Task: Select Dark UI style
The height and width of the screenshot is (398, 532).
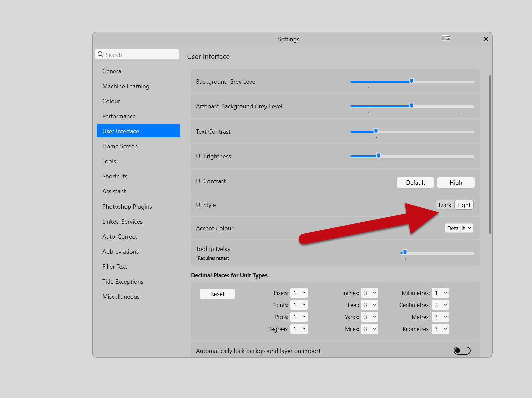Action: coord(445,205)
